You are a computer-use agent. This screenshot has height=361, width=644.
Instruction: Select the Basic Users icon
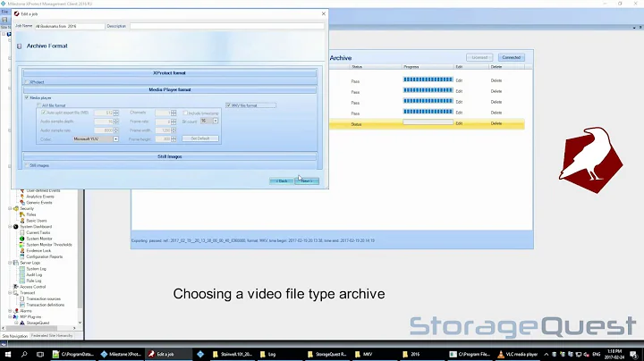coord(22,221)
